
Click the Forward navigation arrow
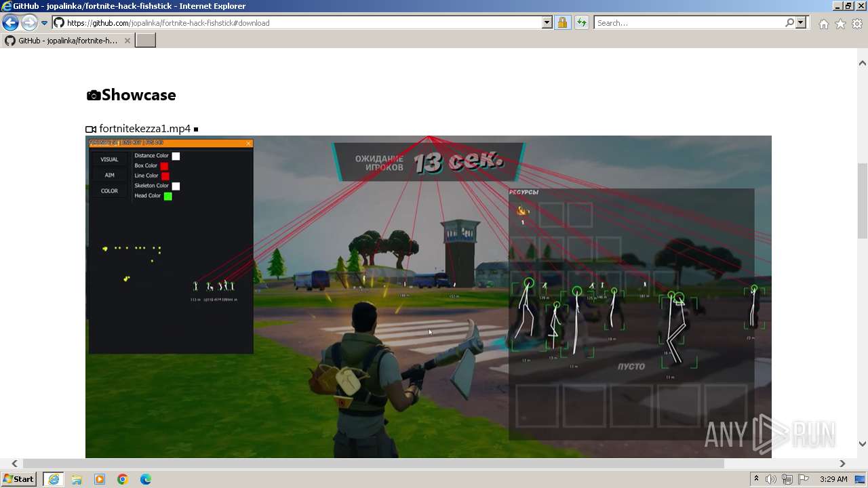28,22
